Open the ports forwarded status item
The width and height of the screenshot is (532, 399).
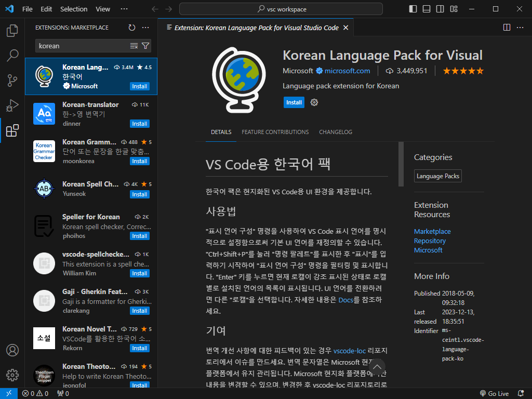tap(63, 394)
